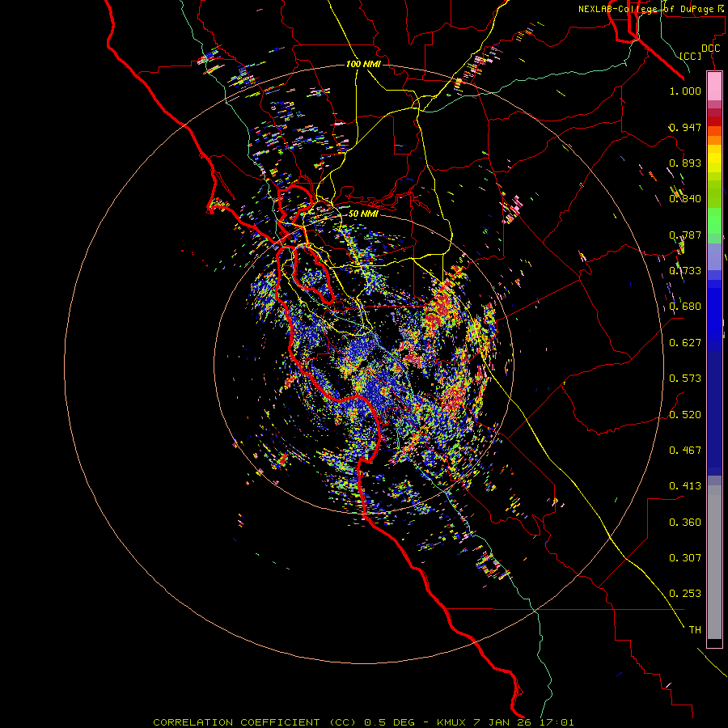Pick the bright green segment of color scale
This screenshot has height=728, width=728.
[x=714, y=221]
